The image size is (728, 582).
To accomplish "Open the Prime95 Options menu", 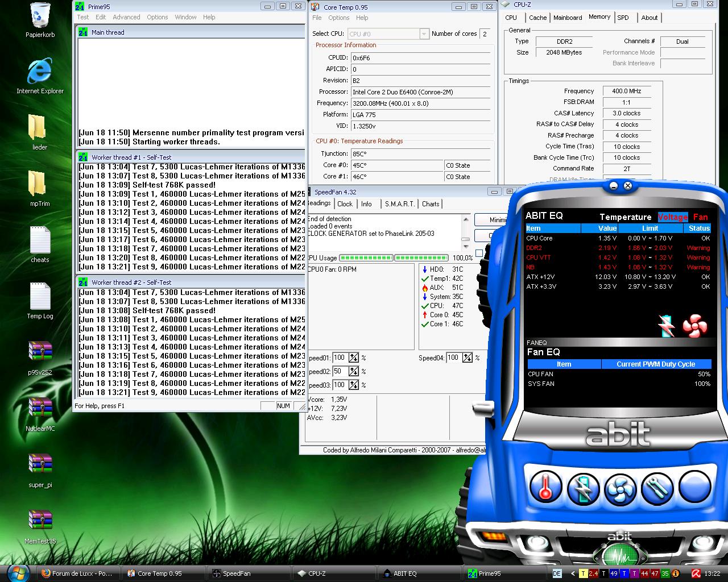I will [x=158, y=17].
